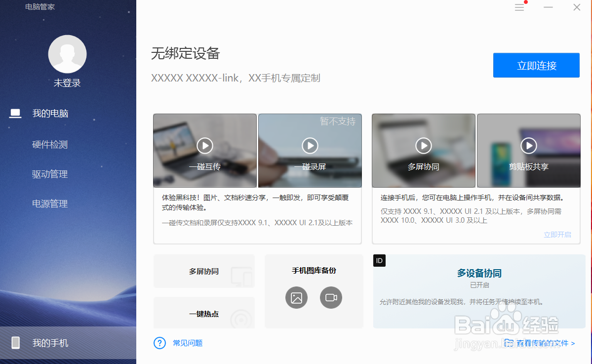Select 硬件检测 in the sidebar

click(x=50, y=144)
